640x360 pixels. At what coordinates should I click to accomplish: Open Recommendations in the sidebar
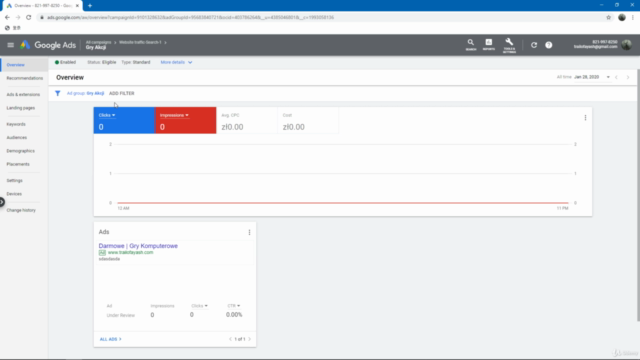coord(24,78)
